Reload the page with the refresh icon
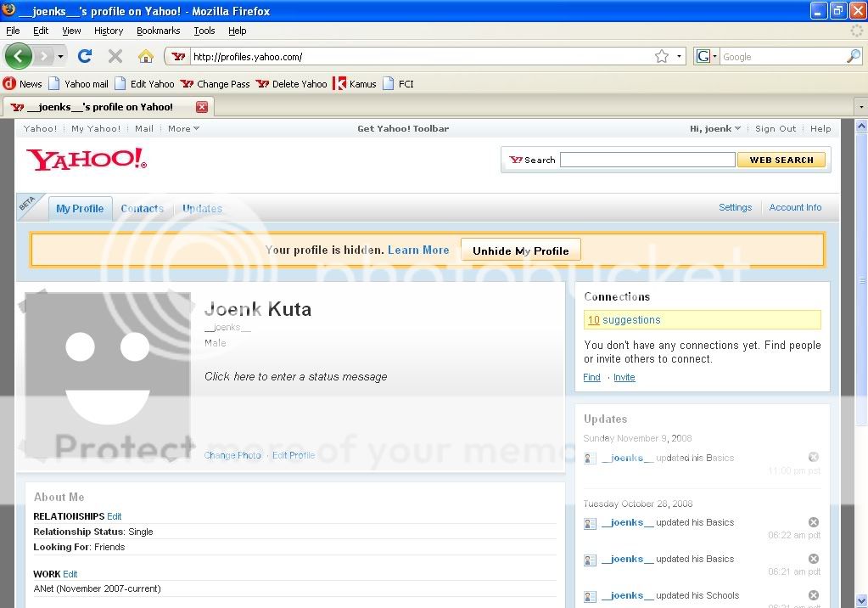This screenshot has height=608, width=868. (85, 56)
